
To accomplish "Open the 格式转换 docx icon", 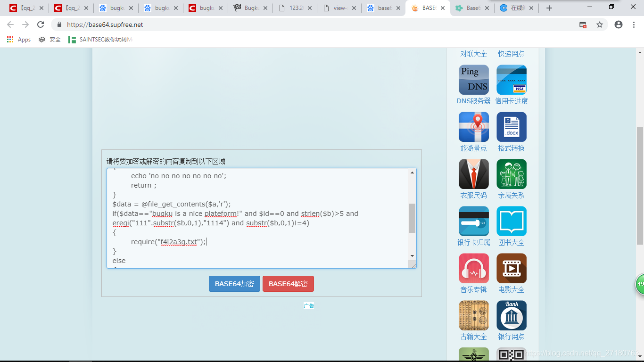I will [512, 127].
